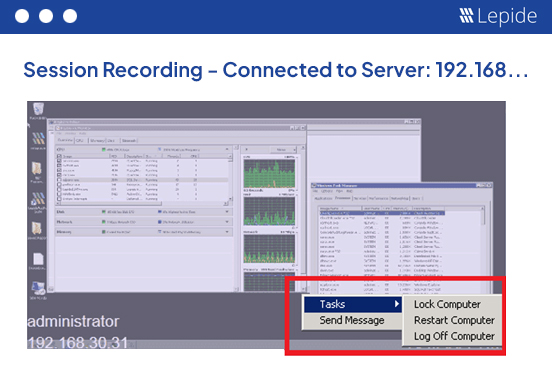Screen dimensions: 552x380
Task: Open the Views dropdown above the graphs
Action: coord(284,150)
